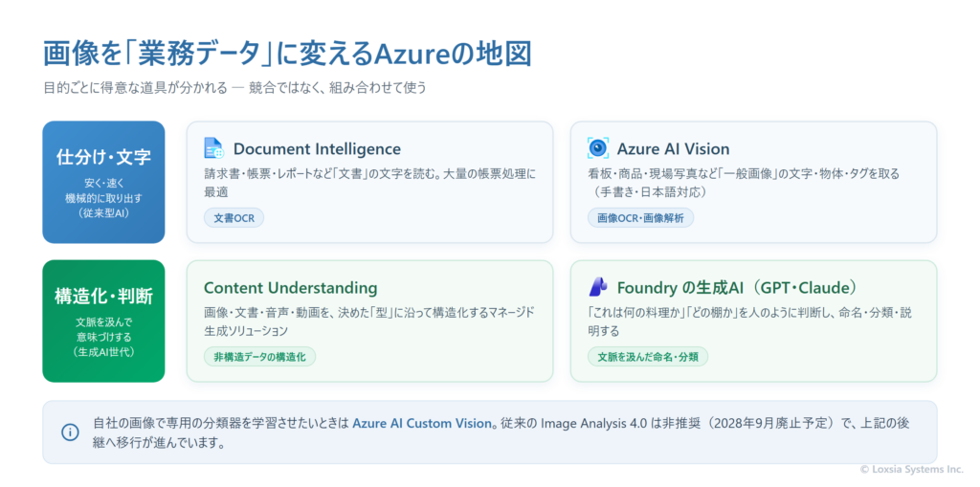
Task: Click the Azure AI Vision eye icon
Action: [597, 148]
